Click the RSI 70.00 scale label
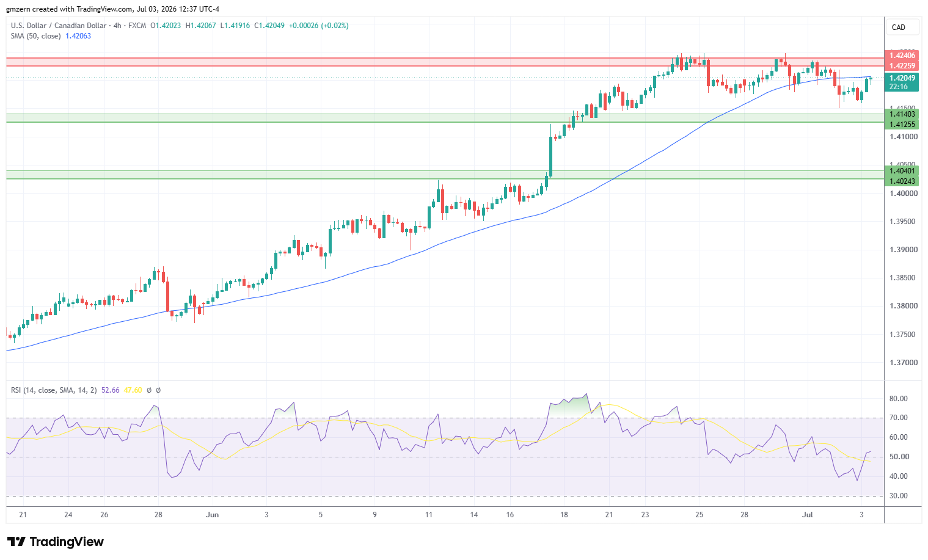Image resolution: width=928 pixels, height=560 pixels. pos(899,418)
